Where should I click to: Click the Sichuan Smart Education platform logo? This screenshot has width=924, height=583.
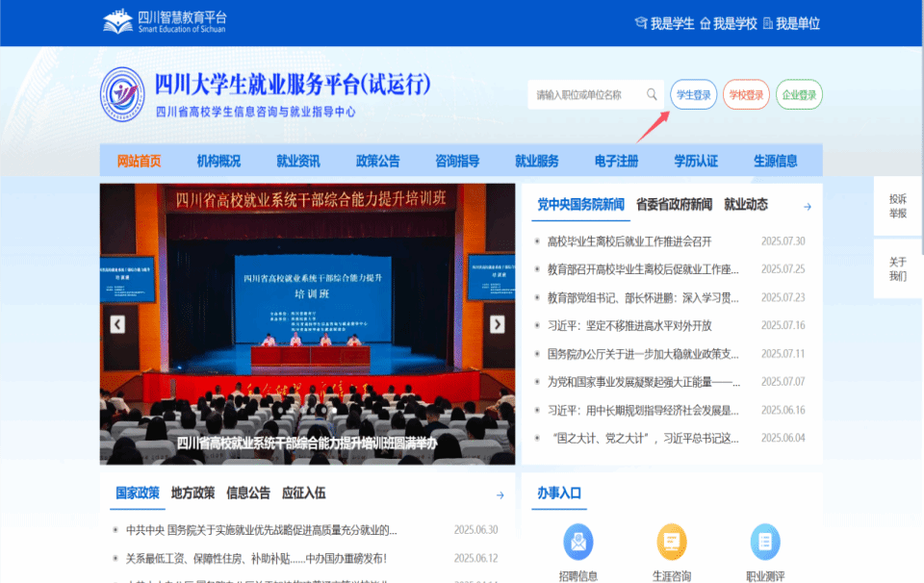(165, 22)
